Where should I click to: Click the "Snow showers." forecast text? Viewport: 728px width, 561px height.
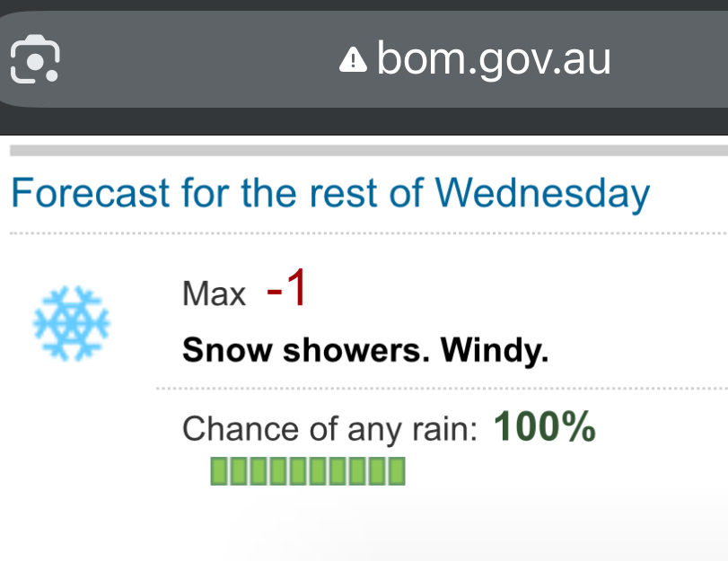(x=301, y=350)
